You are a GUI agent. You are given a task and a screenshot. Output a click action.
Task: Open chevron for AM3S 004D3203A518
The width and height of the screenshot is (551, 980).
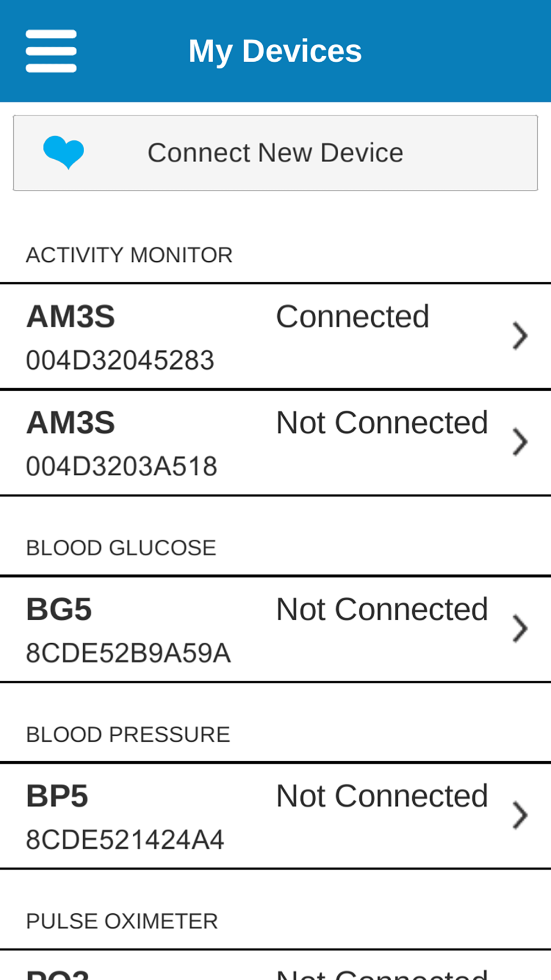pyautogui.click(x=520, y=442)
